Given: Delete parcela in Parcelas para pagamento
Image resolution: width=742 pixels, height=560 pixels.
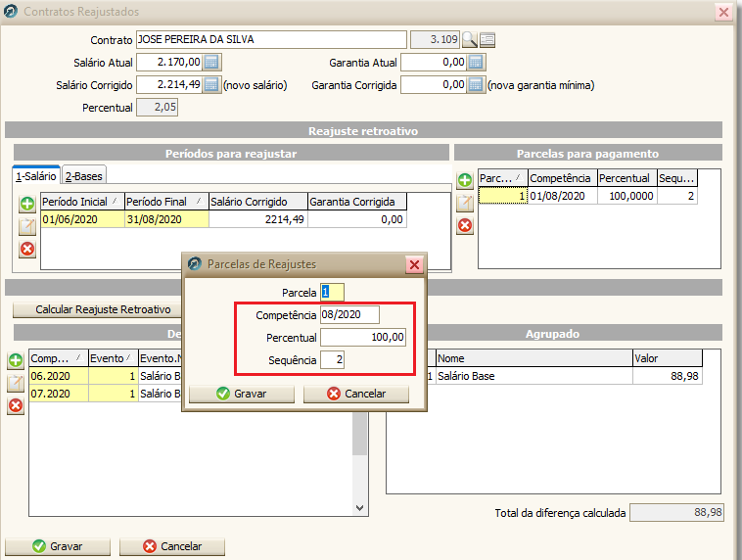Looking at the screenshot, I should point(465,225).
